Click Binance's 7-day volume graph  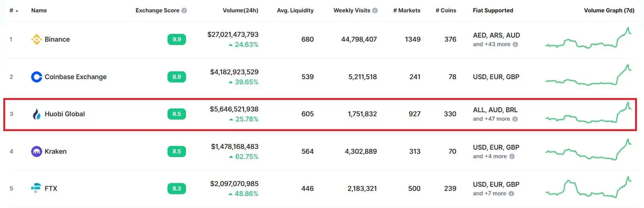tap(588, 39)
